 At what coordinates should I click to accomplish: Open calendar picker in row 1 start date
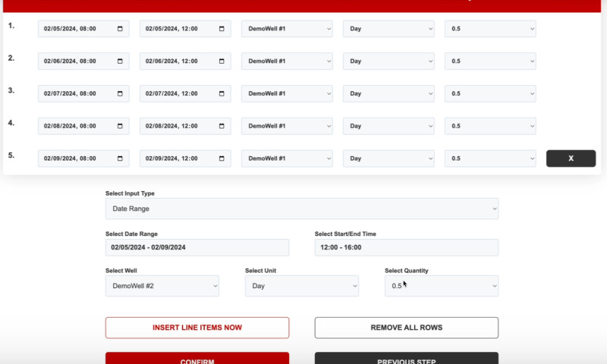pos(120,29)
